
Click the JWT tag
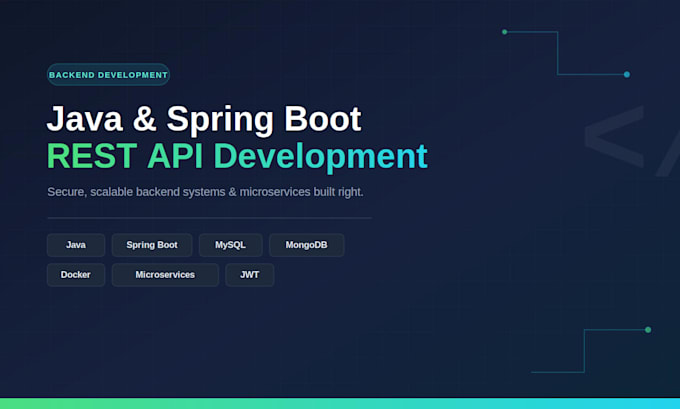pos(249,275)
